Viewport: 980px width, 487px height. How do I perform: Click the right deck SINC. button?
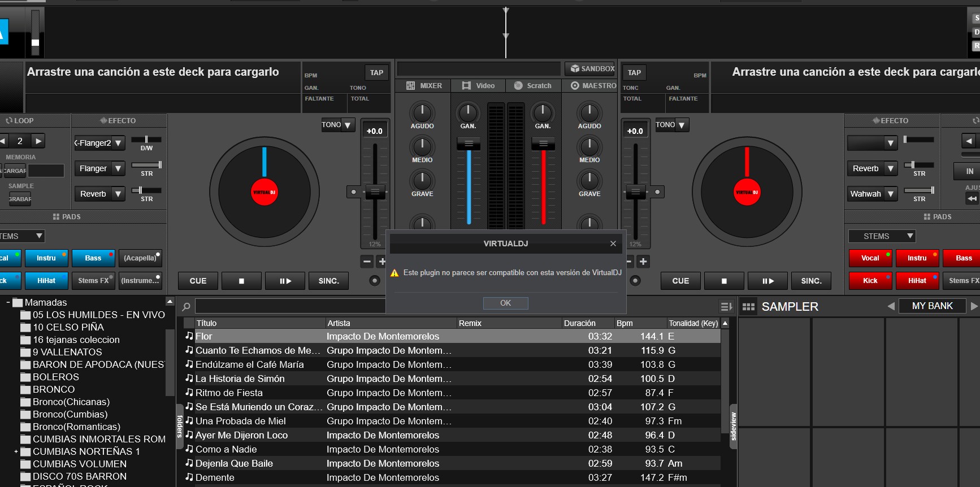812,281
